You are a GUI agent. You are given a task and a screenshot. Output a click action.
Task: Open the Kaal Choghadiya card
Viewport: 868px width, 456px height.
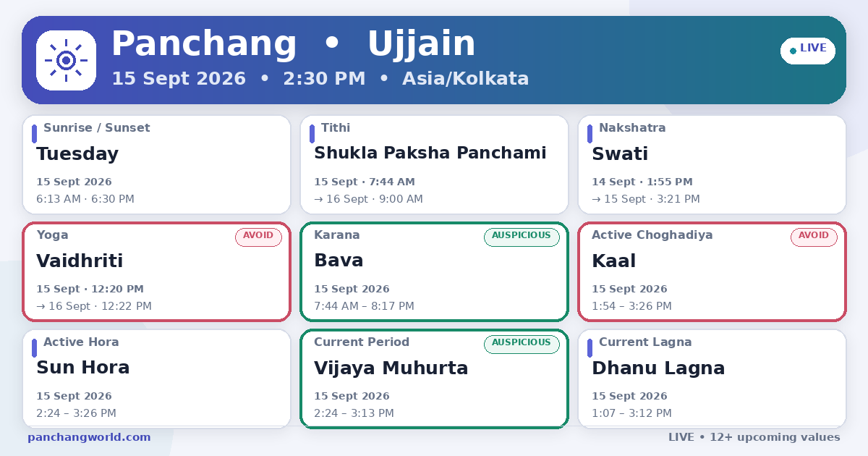712,271
